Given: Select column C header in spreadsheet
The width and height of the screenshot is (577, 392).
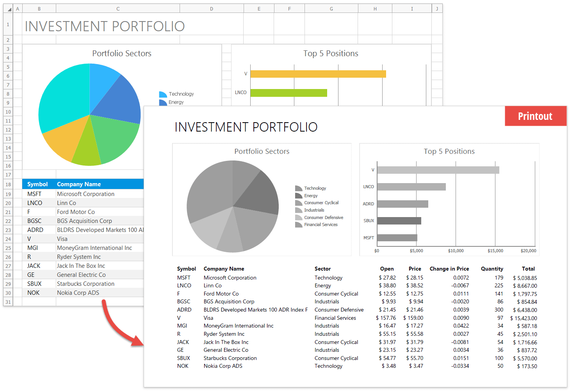Looking at the screenshot, I should pyautogui.click(x=118, y=9).
